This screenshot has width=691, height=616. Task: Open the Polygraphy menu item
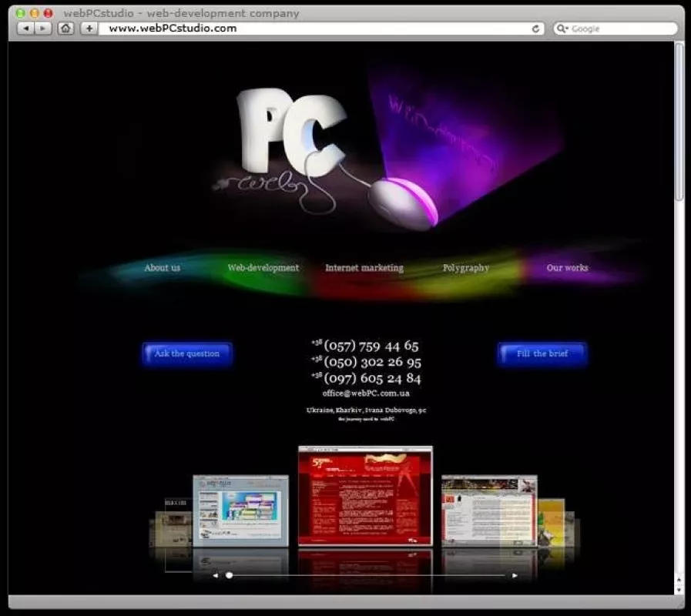465,268
